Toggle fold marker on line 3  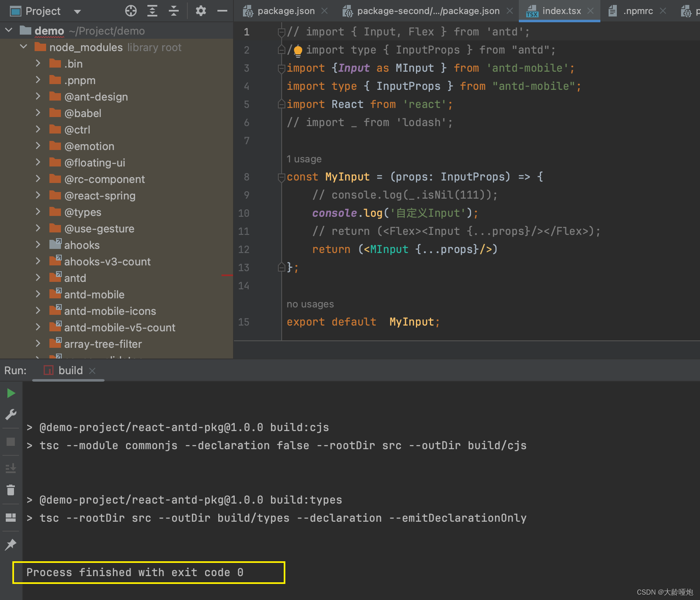(282, 68)
